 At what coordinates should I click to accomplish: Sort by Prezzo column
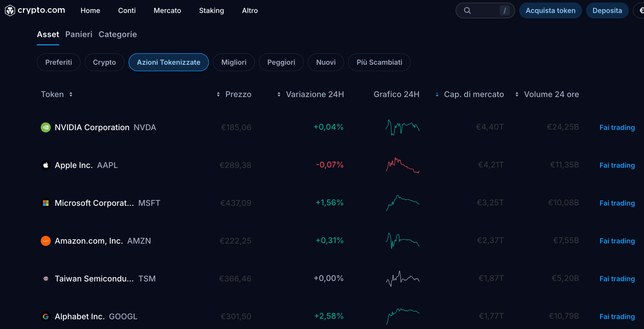click(x=234, y=94)
